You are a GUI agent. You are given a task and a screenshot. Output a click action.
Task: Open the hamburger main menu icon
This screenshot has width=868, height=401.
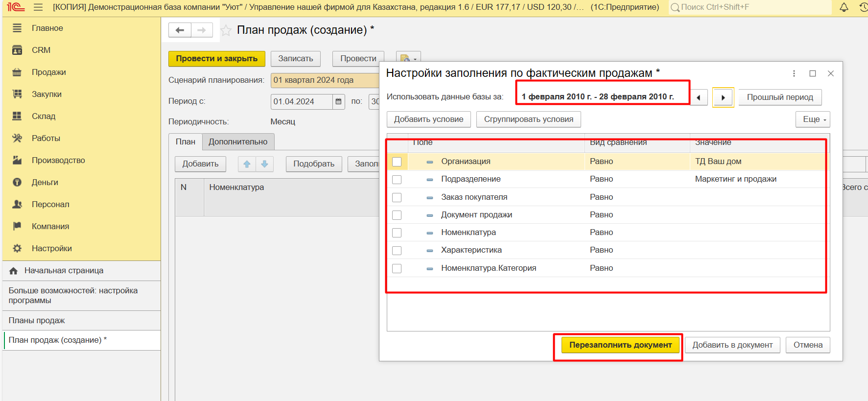click(38, 7)
